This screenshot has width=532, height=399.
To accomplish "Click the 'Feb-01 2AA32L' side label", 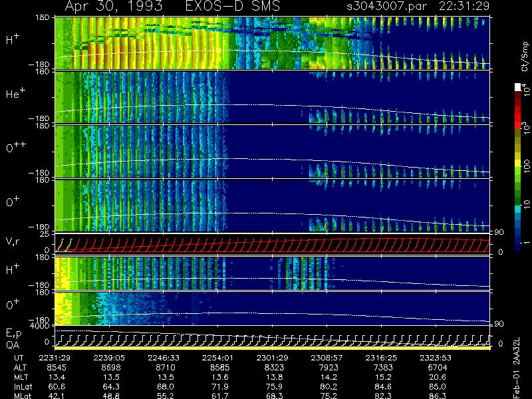I will 517,368.
